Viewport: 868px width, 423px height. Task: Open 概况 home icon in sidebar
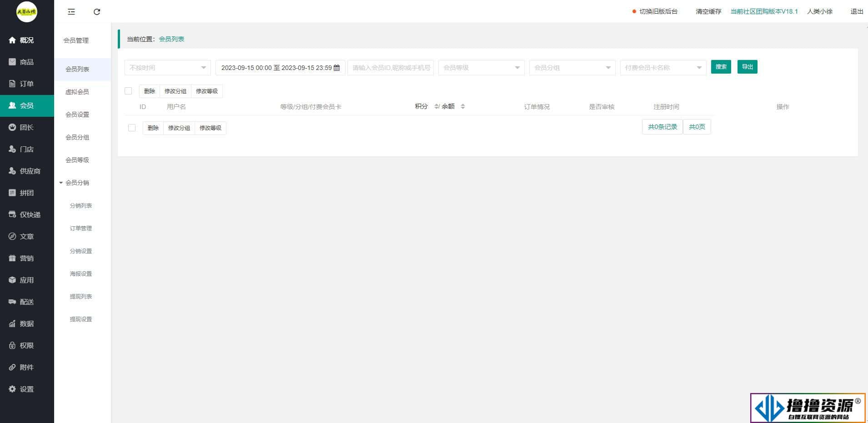pos(12,40)
